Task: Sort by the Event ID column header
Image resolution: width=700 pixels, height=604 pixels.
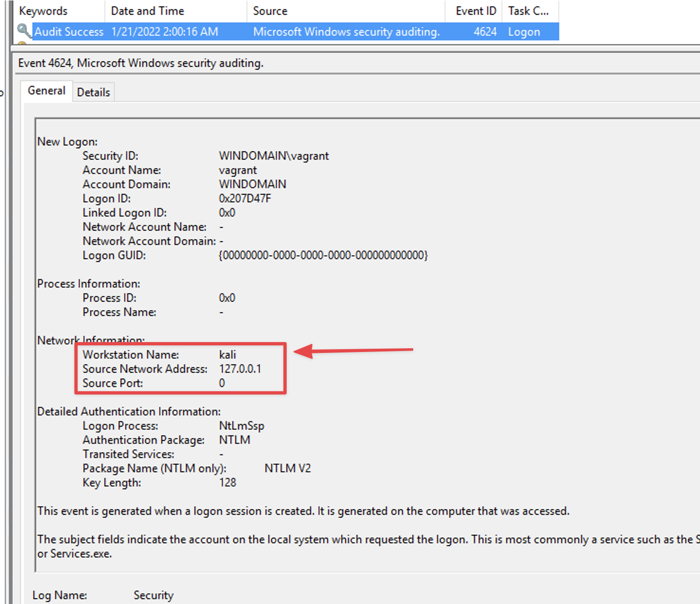Action: pos(475,11)
